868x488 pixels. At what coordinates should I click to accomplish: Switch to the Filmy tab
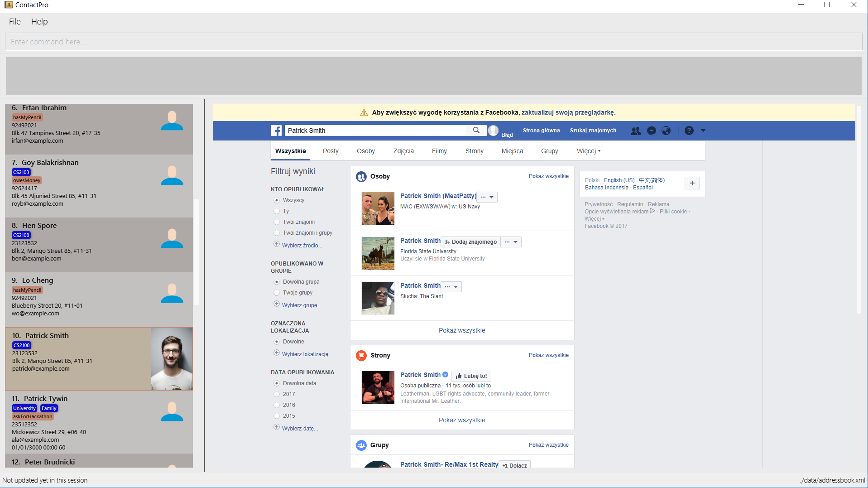click(x=439, y=151)
